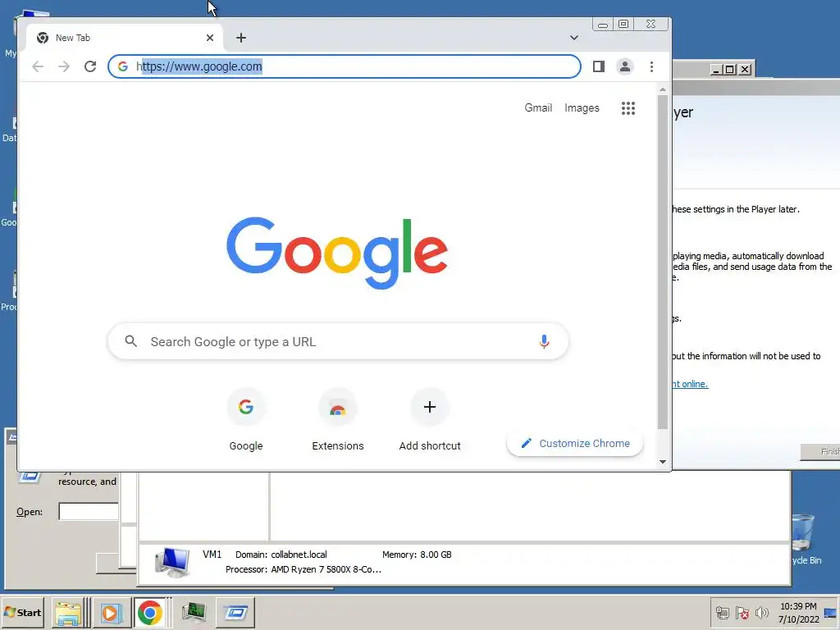The image size is (840, 630).
Task: Restore the Chrome window size
Action: click(623, 24)
